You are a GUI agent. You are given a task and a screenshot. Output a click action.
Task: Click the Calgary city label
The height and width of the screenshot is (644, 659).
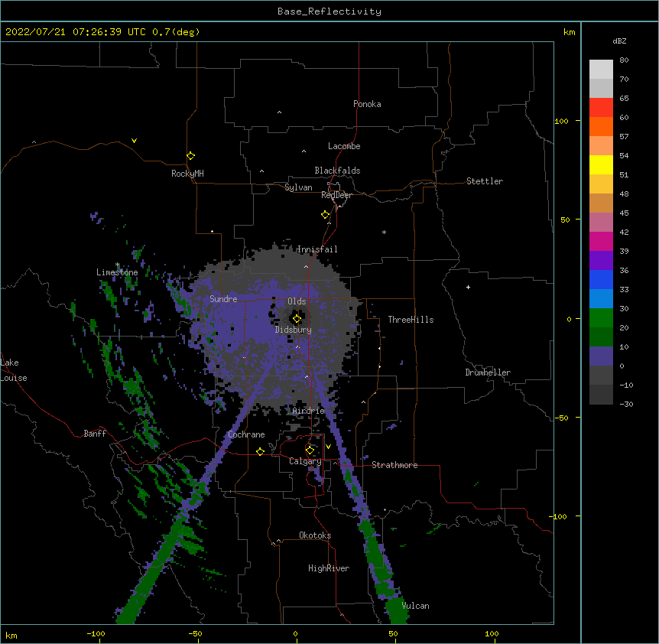coord(305,461)
